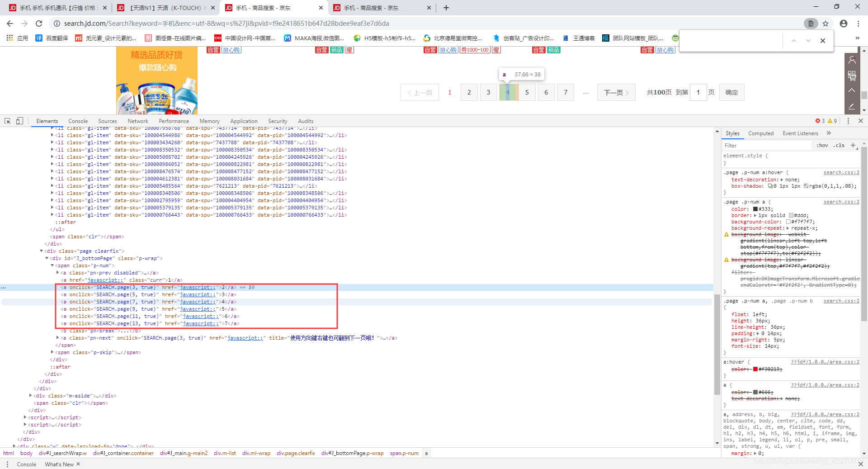Switch to the Application tab

tap(244, 121)
